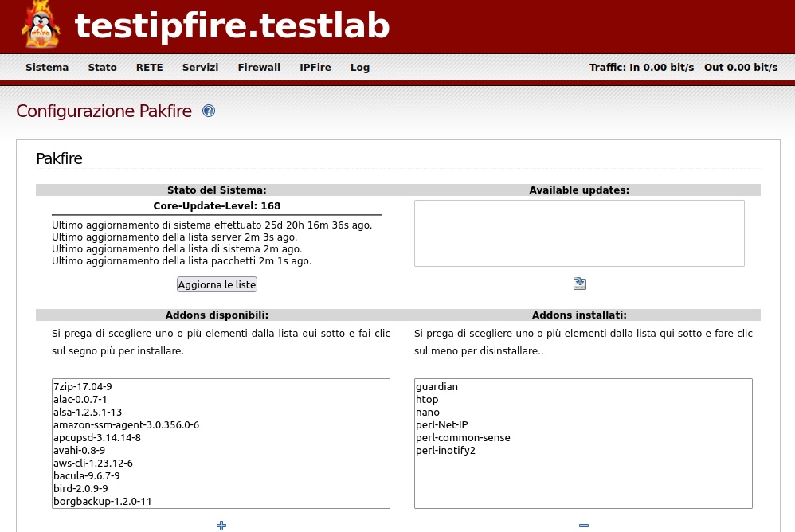This screenshot has height=532, width=795.
Task: Click the Out 0.00 bit/s traffic indicator
Action: [741, 68]
